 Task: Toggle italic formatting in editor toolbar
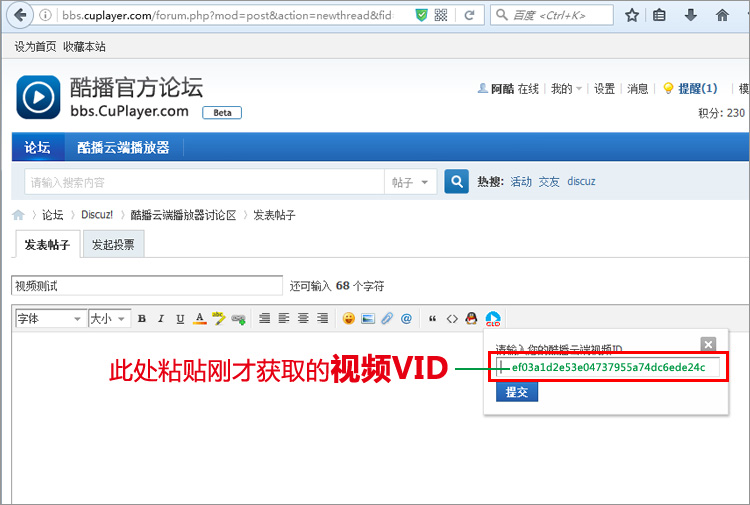(161, 319)
